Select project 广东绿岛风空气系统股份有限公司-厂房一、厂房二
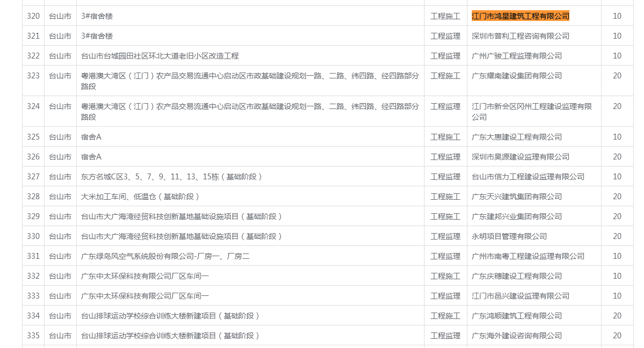Screen dimensions: 644x348 [165, 256]
